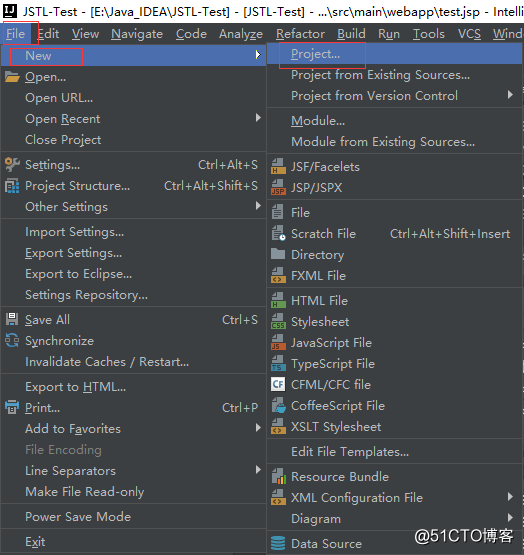Image resolution: width=524 pixels, height=555 pixels.
Task: Select Invalidate Caches / Restart...
Action: pos(133,362)
